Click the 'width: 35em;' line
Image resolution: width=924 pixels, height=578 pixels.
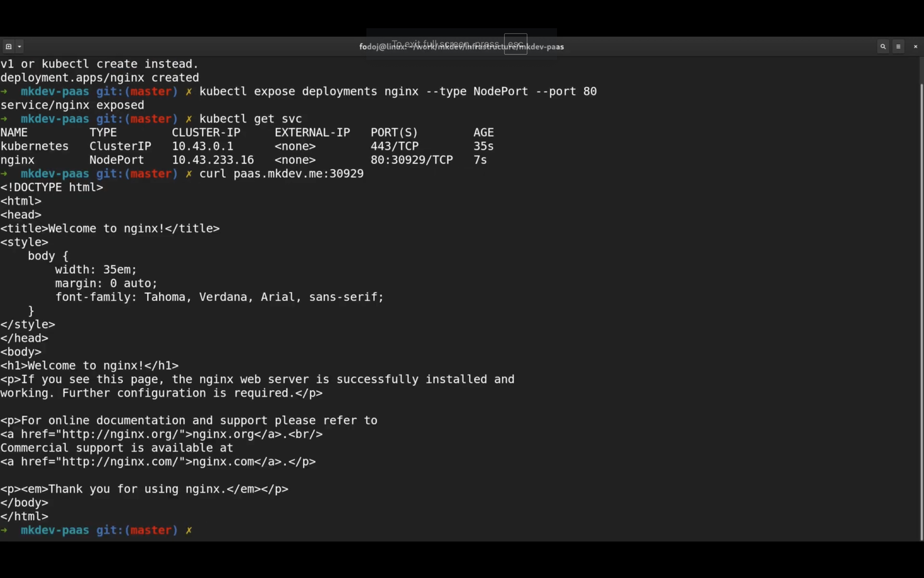(x=96, y=270)
